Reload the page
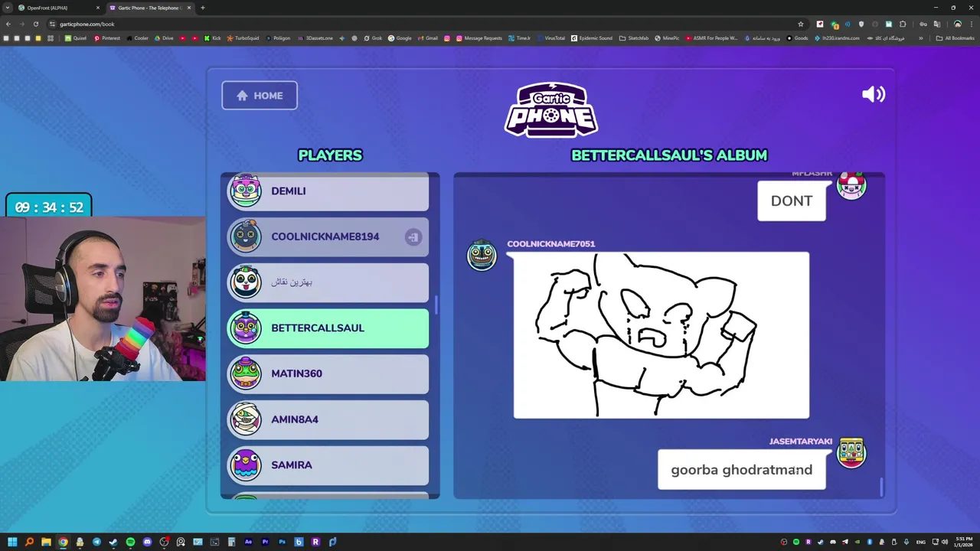This screenshot has height=551, width=980. (36, 24)
